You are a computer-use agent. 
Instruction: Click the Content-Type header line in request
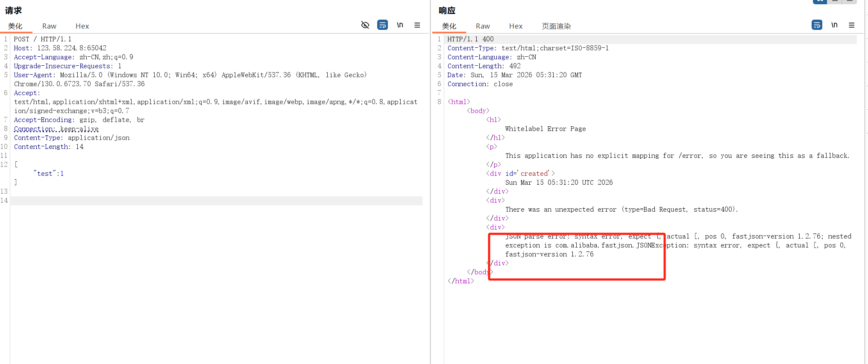[x=72, y=138]
